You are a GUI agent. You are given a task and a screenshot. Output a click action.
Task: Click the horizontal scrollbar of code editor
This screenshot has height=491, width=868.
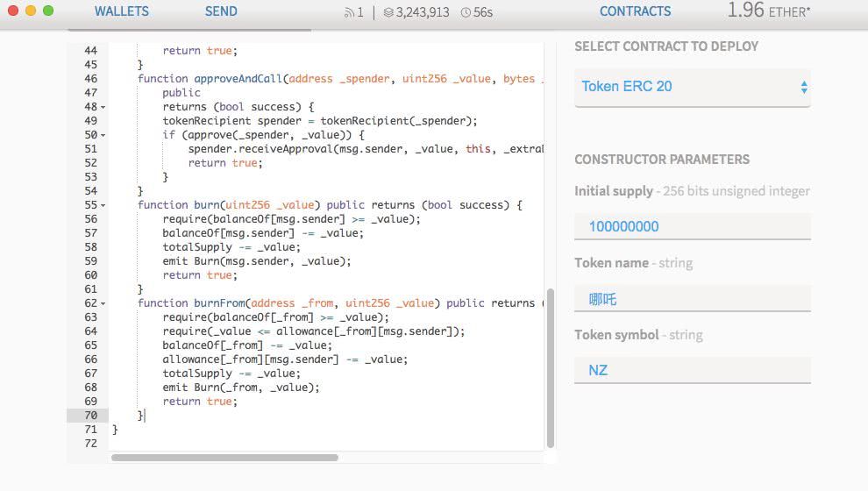[224, 458]
